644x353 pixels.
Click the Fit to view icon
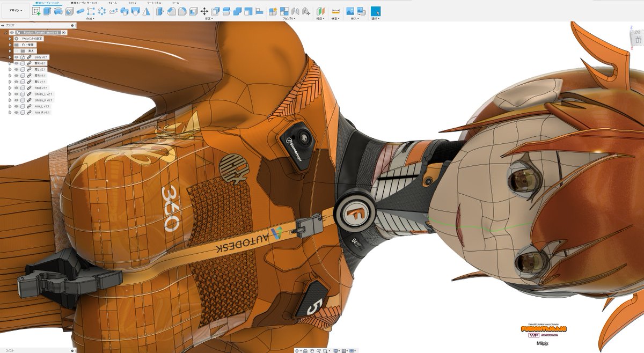click(x=325, y=350)
